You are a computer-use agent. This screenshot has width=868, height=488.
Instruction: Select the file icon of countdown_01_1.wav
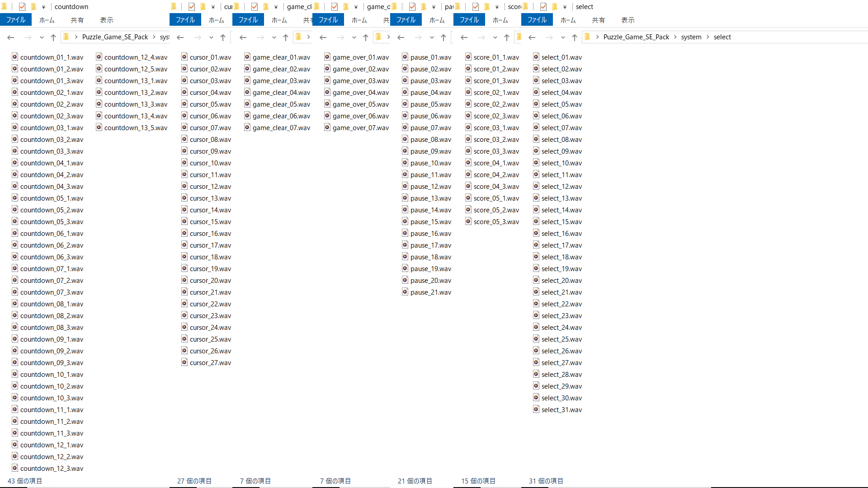[x=15, y=57]
